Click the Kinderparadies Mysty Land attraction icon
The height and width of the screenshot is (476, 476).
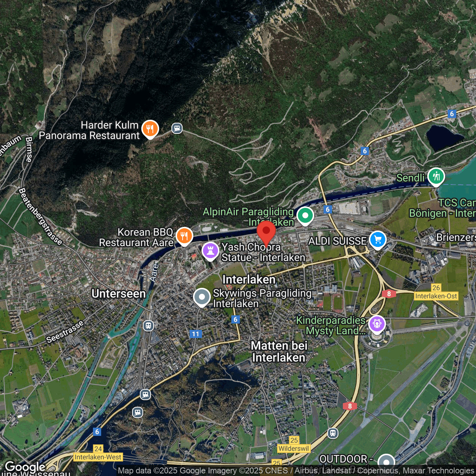tap(377, 324)
